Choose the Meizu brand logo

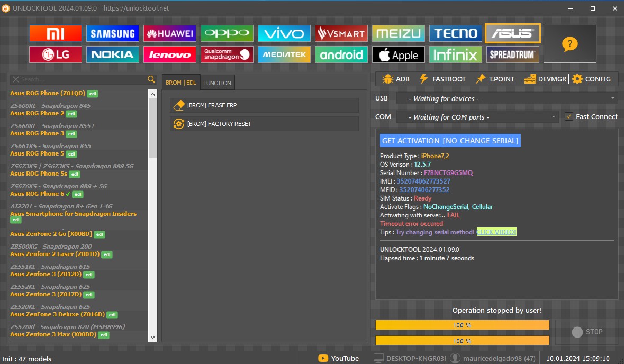pyautogui.click(x=399, y=33)
